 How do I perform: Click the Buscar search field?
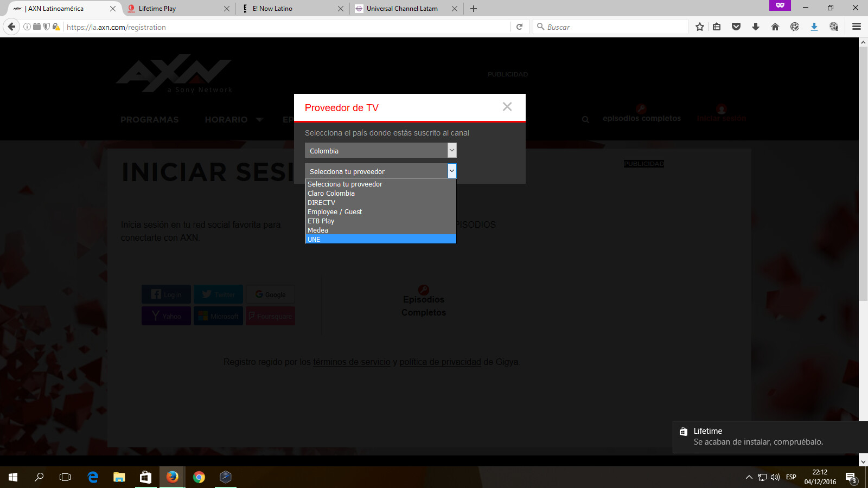[611, 27]
